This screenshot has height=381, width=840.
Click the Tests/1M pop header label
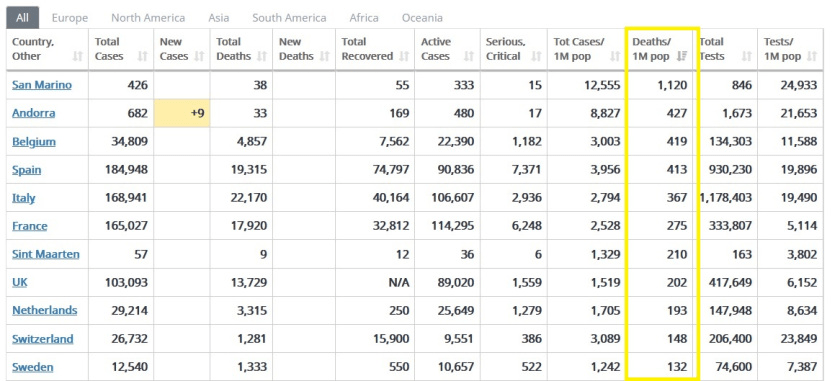tap(783, 49)
